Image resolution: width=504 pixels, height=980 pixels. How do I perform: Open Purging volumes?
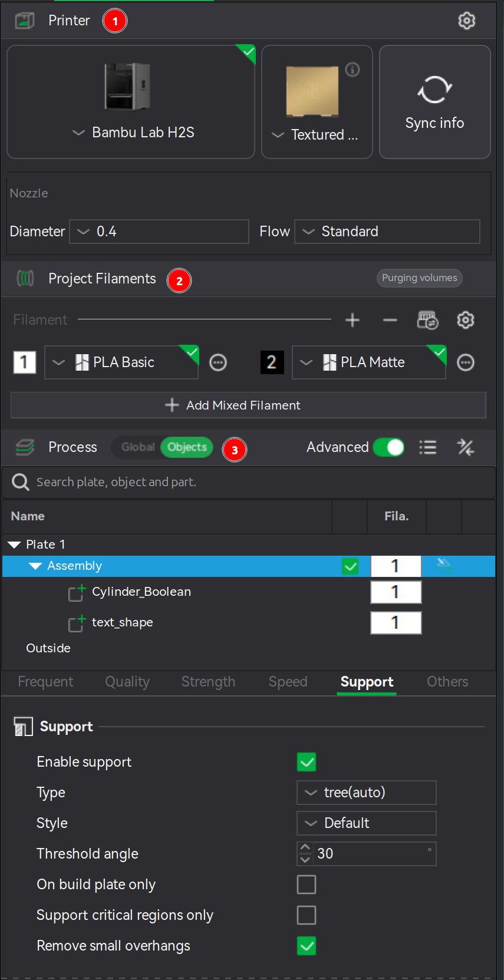click(419, 278)
